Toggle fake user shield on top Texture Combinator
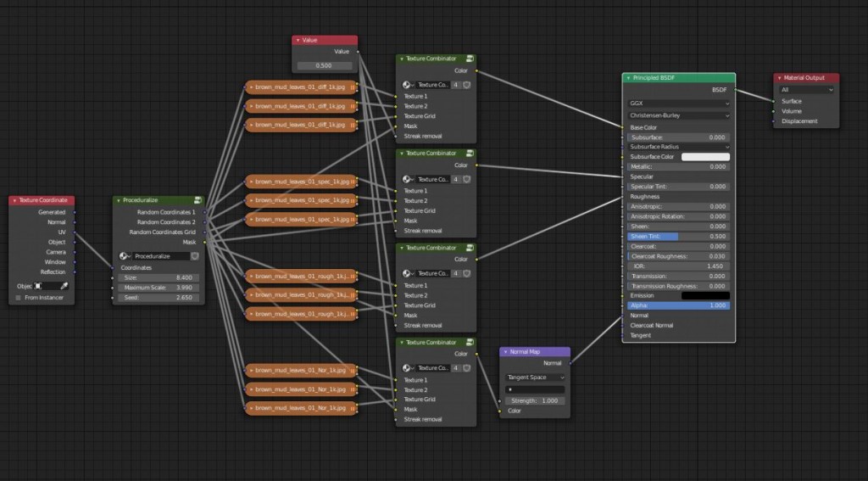 click(466, 85)
